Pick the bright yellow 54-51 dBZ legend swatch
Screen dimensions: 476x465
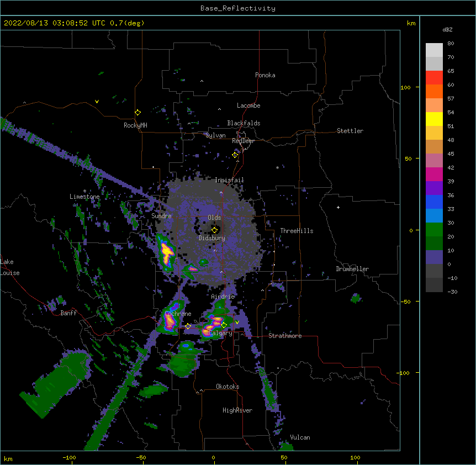pyautogui.click(x=434, y=119)
